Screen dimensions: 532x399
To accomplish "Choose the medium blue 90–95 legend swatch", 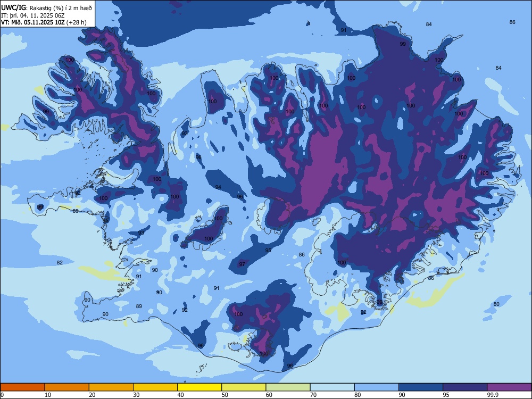I will pos(421,387).
